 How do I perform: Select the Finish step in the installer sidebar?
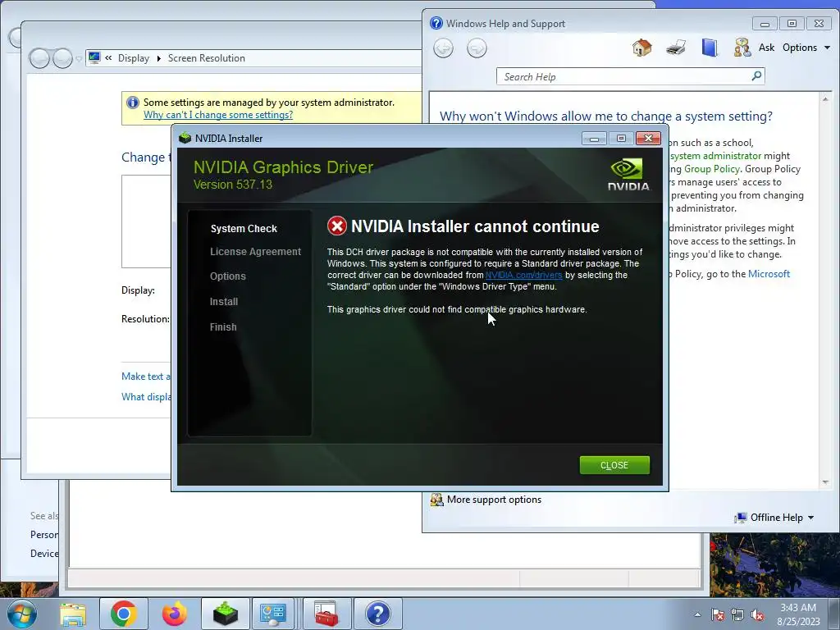point(223,326)
